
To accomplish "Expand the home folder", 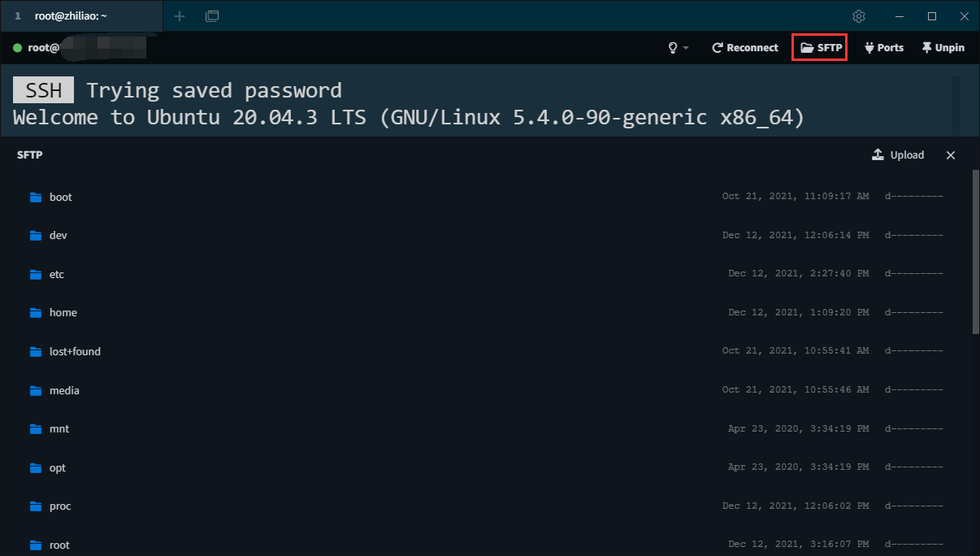I will tap(63, 312).
